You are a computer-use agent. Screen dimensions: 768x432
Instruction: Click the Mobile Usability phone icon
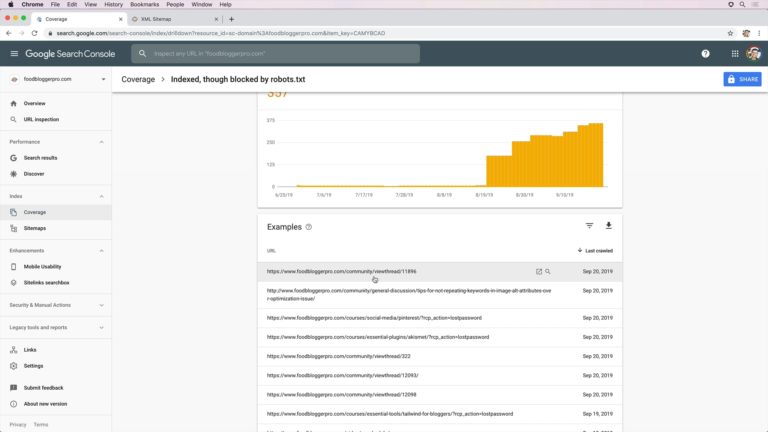click(13, 267)
